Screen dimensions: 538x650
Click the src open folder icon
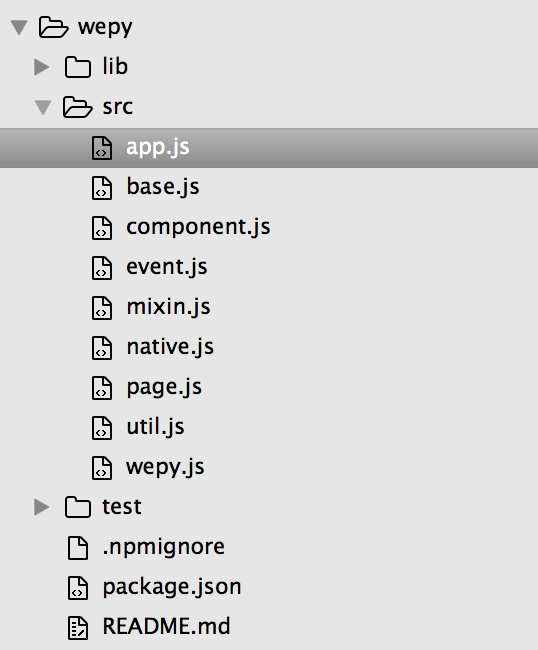point(78,107)
